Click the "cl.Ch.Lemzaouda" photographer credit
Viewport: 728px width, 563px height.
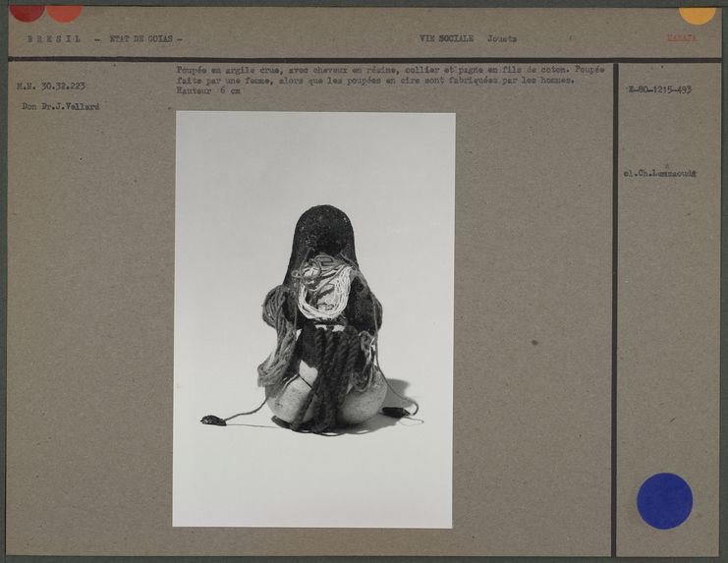click(659, 173)
